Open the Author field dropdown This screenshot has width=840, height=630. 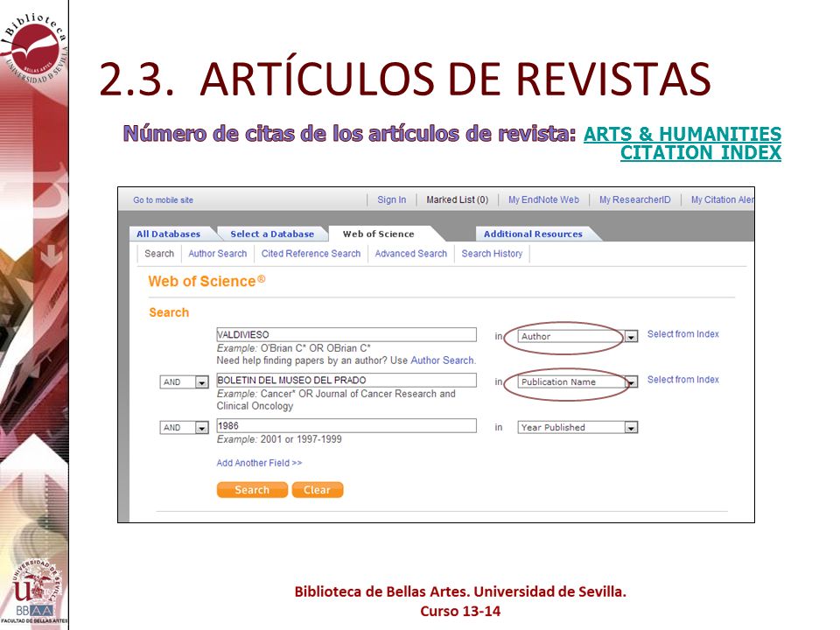tap(577, 336)
